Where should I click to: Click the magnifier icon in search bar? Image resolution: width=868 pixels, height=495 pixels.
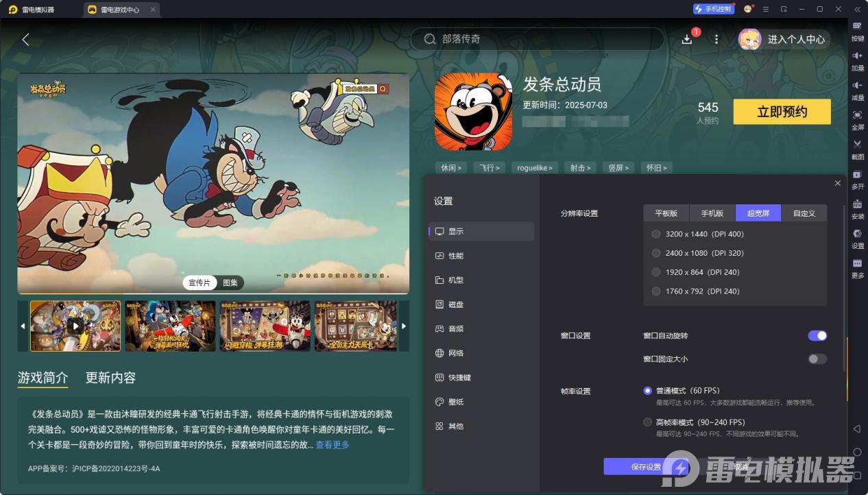430,39
